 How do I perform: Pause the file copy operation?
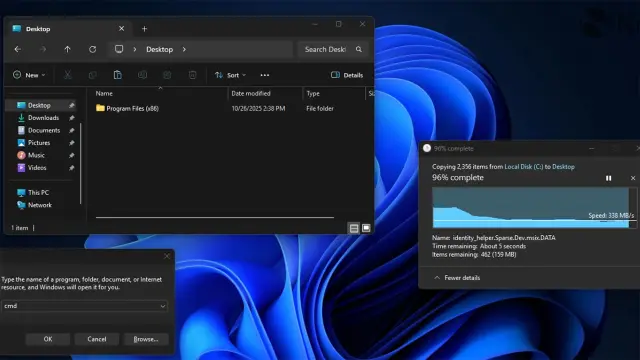coord(609,178)
